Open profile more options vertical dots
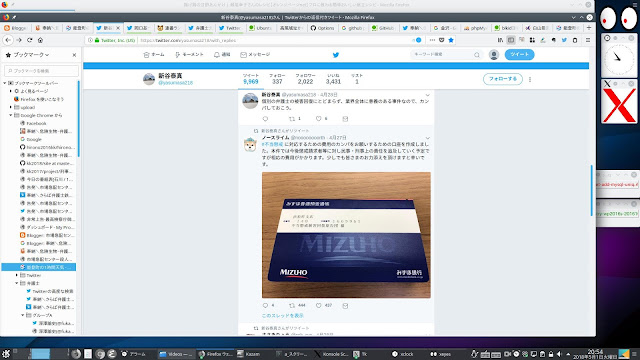This screenshot has width=640, height=360. [530, 79]
